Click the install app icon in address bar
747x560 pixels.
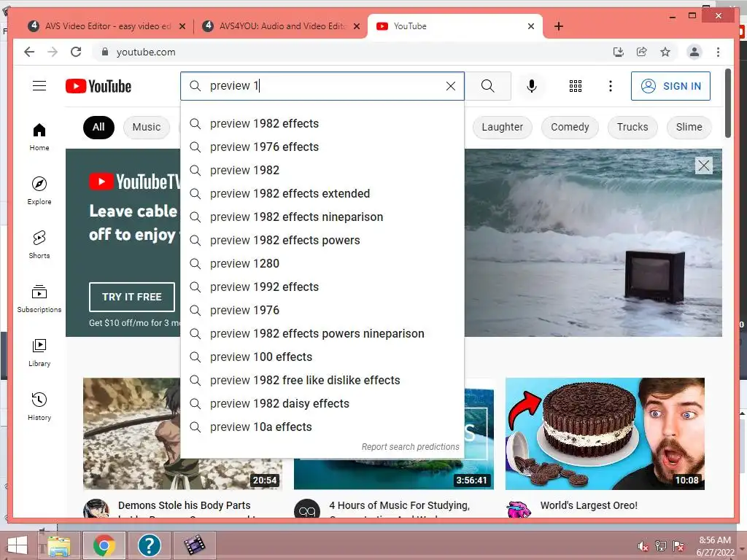click(619, 52)
